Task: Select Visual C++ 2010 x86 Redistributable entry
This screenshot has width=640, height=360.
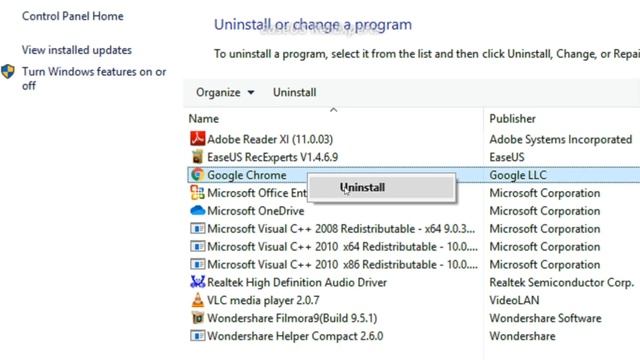Action: 342,265
